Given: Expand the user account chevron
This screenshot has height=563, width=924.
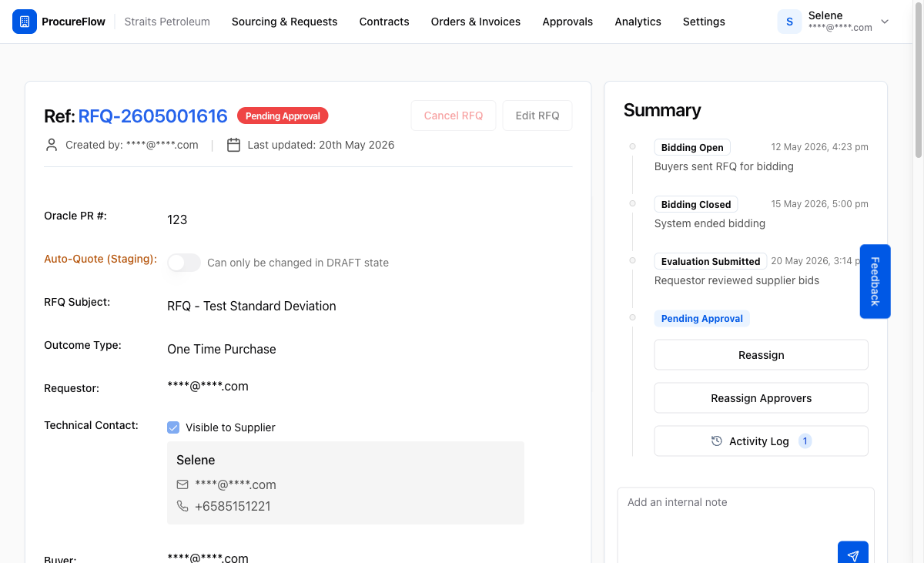Looking at the screenshot, I should (885, 22).
